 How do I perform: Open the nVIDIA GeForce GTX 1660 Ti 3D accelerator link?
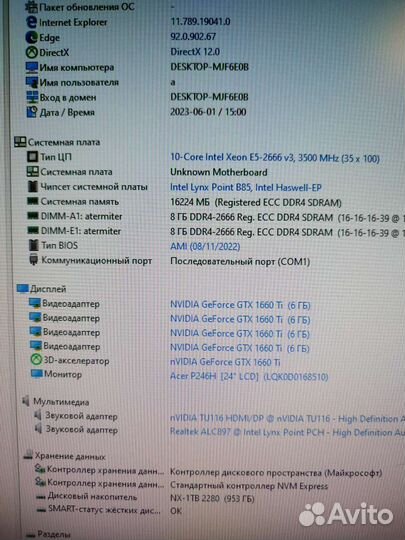225,362
